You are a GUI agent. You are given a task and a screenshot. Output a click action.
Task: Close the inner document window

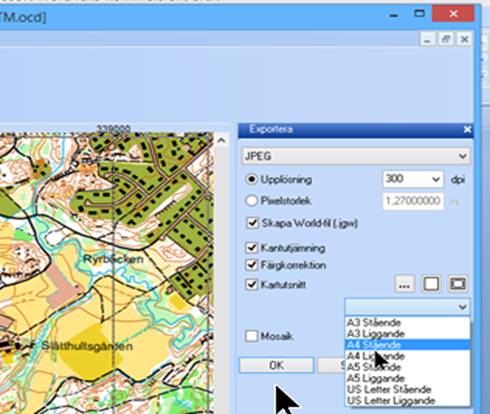(464, 39)
